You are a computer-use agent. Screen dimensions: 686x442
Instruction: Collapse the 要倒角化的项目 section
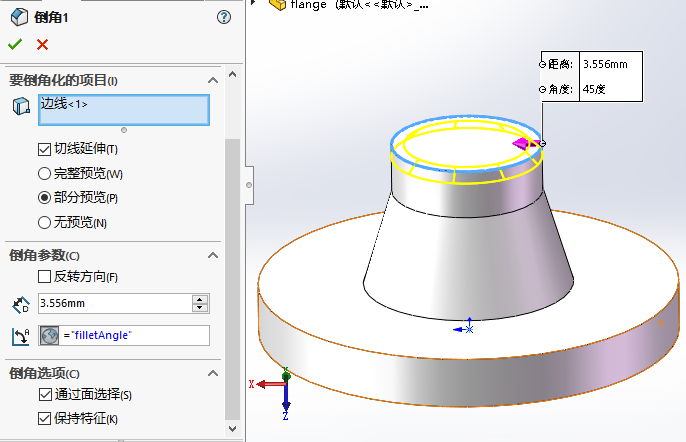(212, 80)
